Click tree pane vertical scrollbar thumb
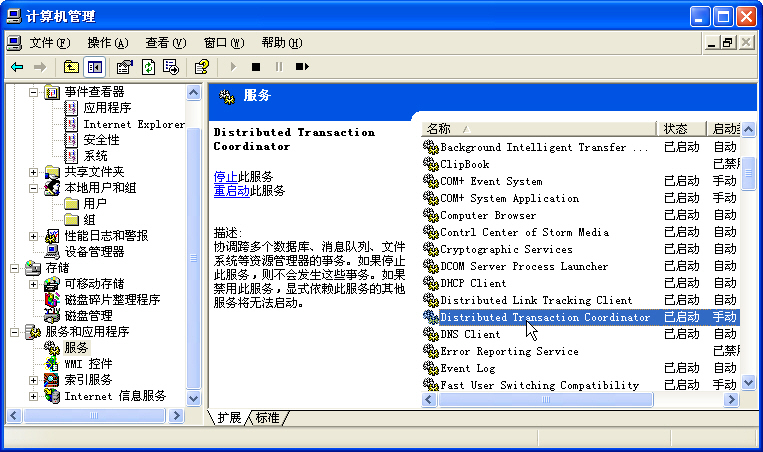Screen dimensions: 763x452 pos(193,258)
